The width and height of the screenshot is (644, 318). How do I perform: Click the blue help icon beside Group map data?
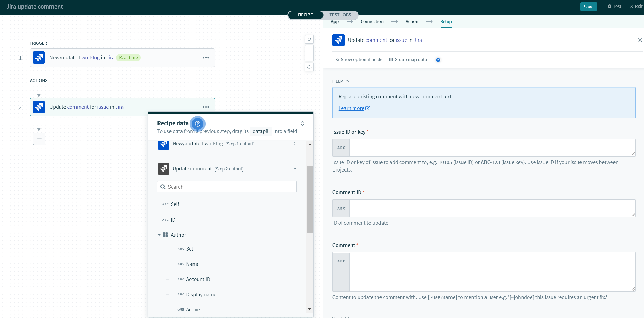pos(438,60)
